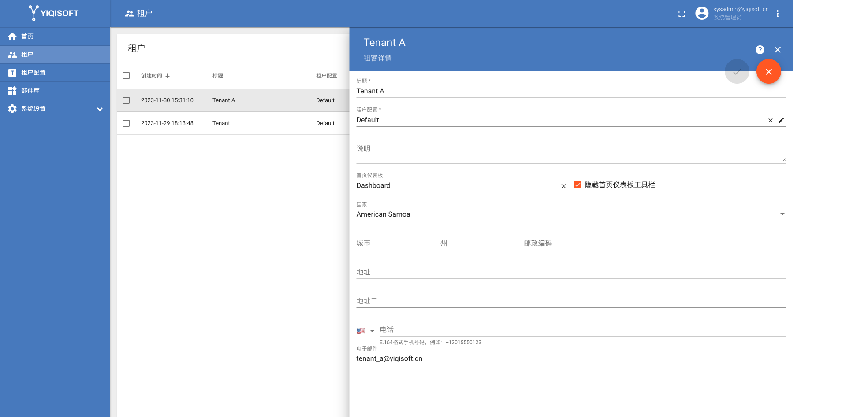The width and height of the screenshot is (868, 417).
Task: Click the 系统设置 gear icon
Action: 12,109
